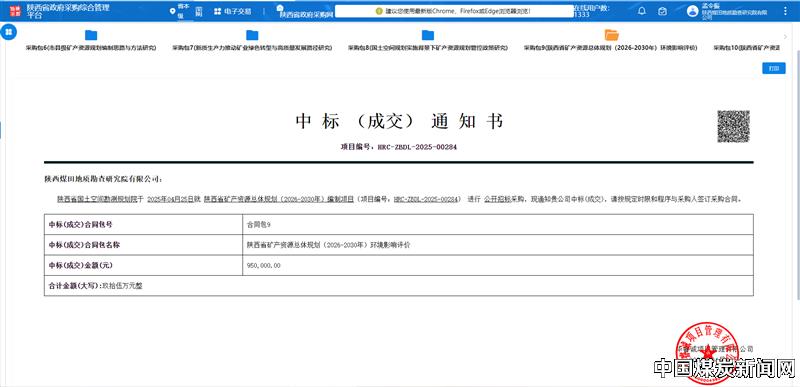Click the platform logo in top-left

click(x=15, y=11)
